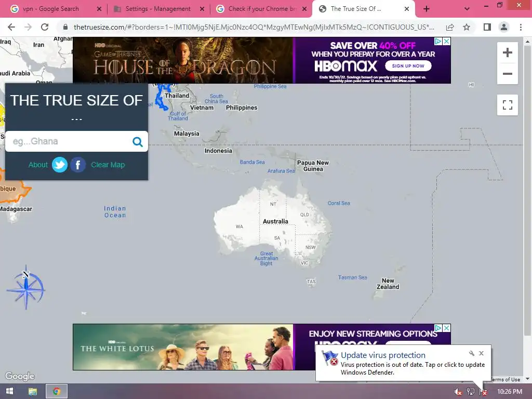
Task: Click scrollbar down arrow
Action: [527, 379]
